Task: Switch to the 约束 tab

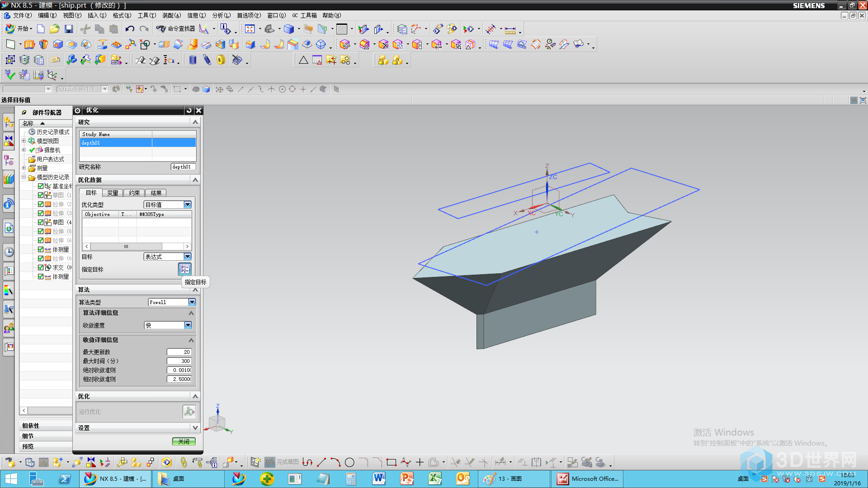Action: [x=134, y=193]
